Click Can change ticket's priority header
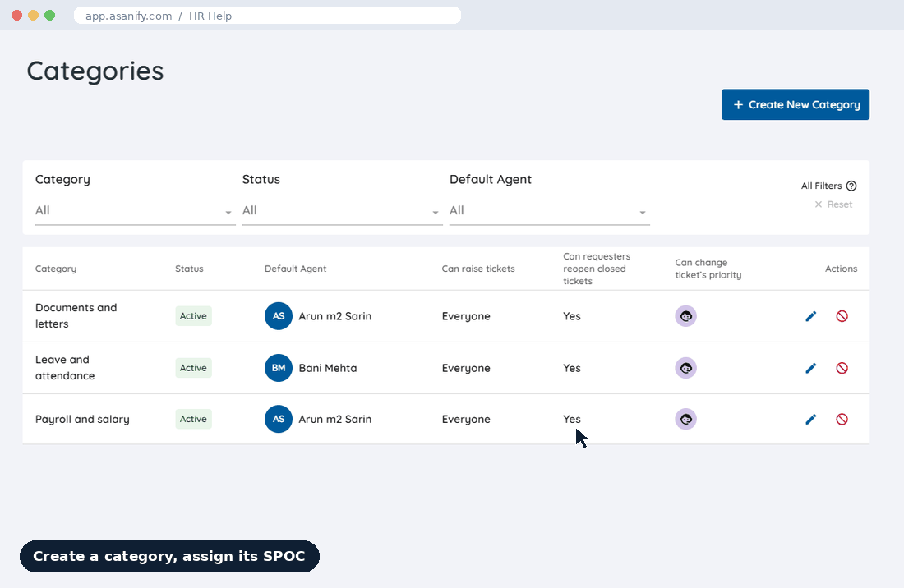The height and width of the screenshot is (588, 904). click(708, 269)
